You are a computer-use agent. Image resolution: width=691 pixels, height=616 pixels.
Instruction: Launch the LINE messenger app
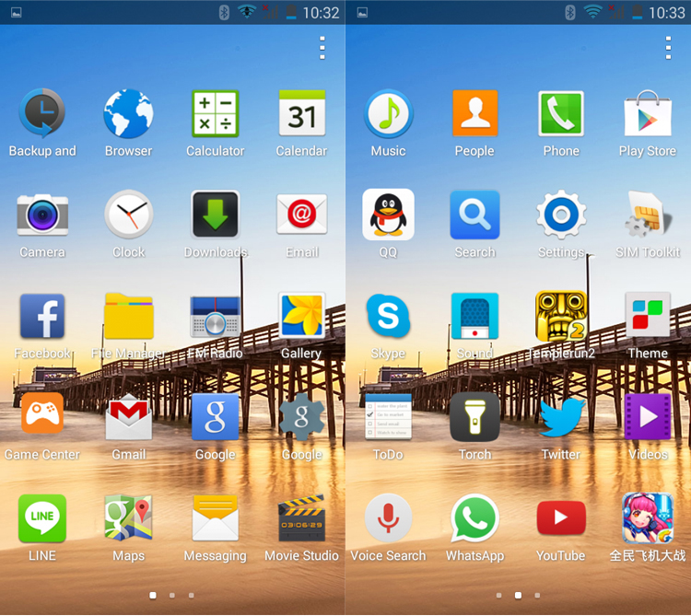[x=42, y=519]
